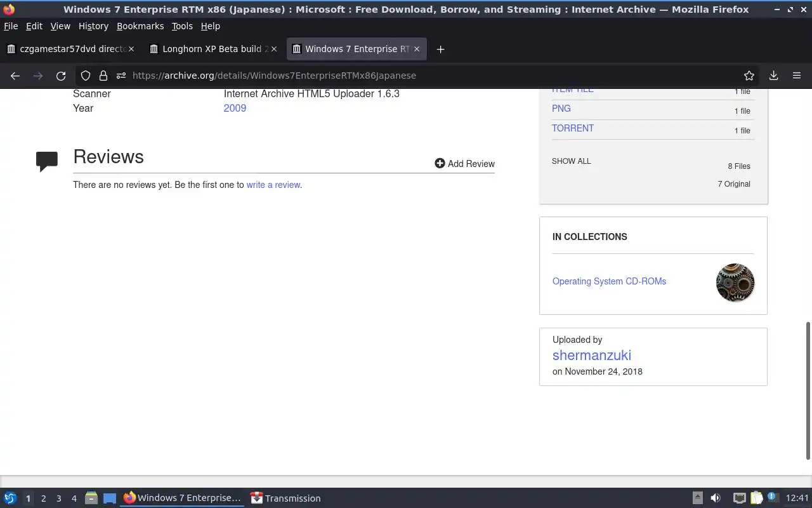Viewport: 812px width, 508px height.
Task: Switch to czgamestar57dvd directory tab
Action: tap(72, 49)
